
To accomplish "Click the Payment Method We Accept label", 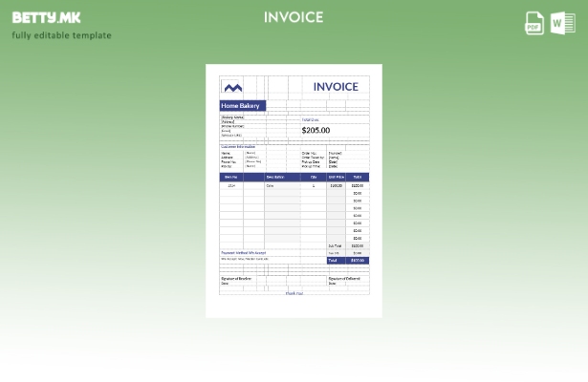I will point(245,253).
